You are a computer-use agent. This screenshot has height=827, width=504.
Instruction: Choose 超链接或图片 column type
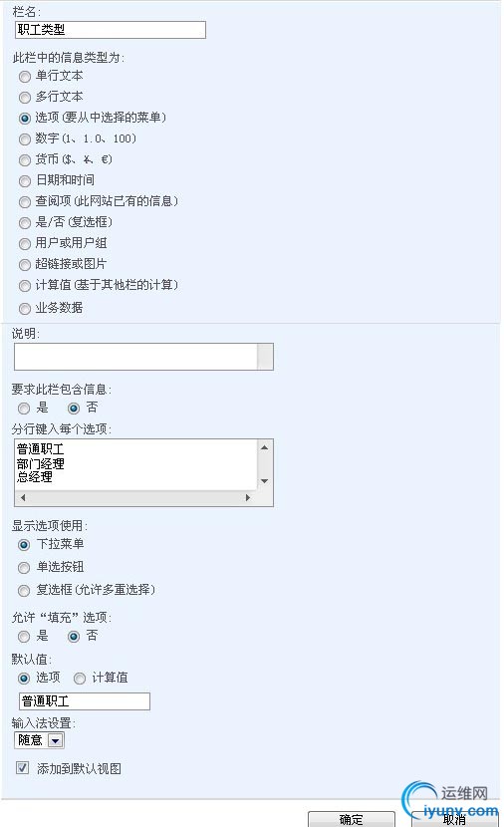tap(24, 265)
